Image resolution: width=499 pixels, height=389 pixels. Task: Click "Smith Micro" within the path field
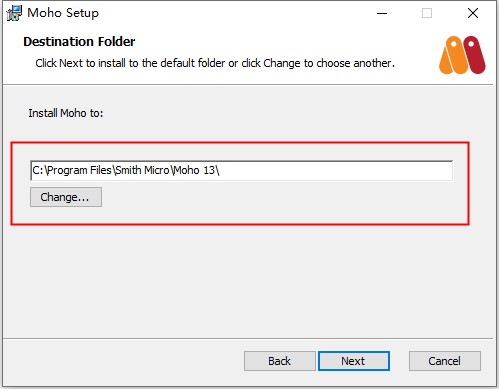point(143,171)
